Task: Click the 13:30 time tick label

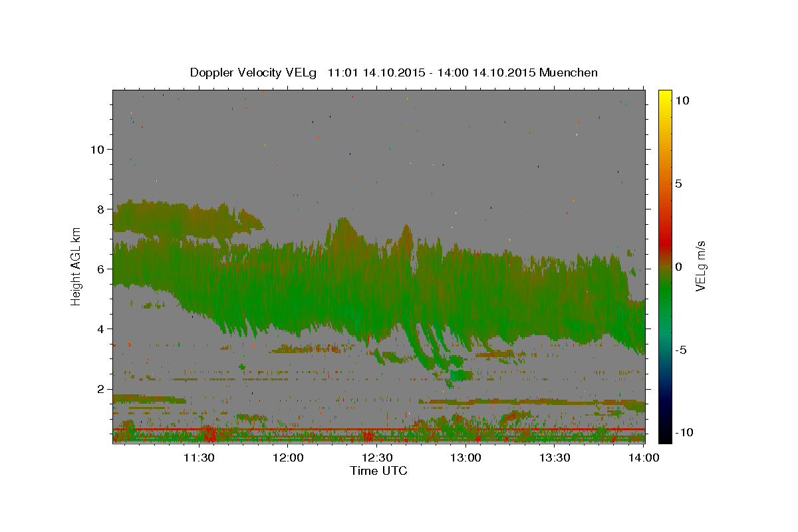Action: click(x=555, y=458)
